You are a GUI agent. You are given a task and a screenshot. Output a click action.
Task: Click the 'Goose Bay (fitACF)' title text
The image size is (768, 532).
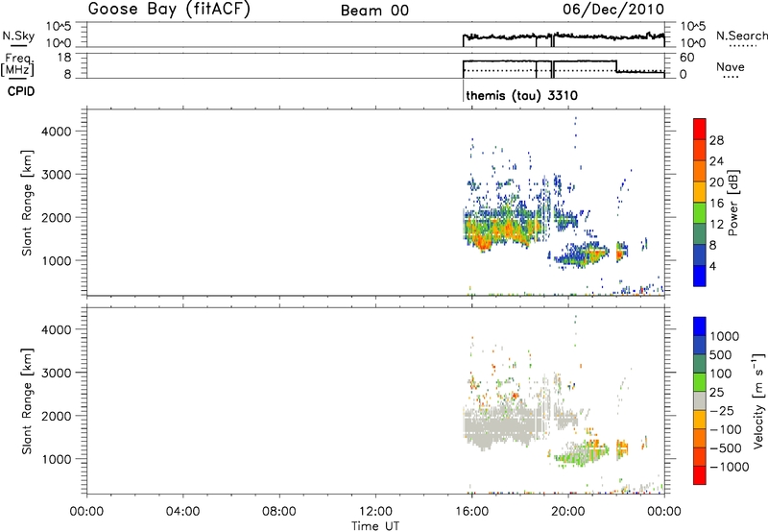(x=169, y=10)
